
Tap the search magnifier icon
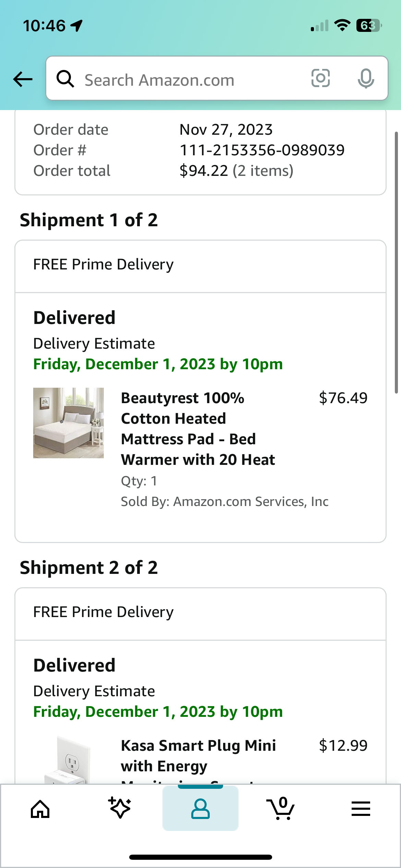(65, 79)
